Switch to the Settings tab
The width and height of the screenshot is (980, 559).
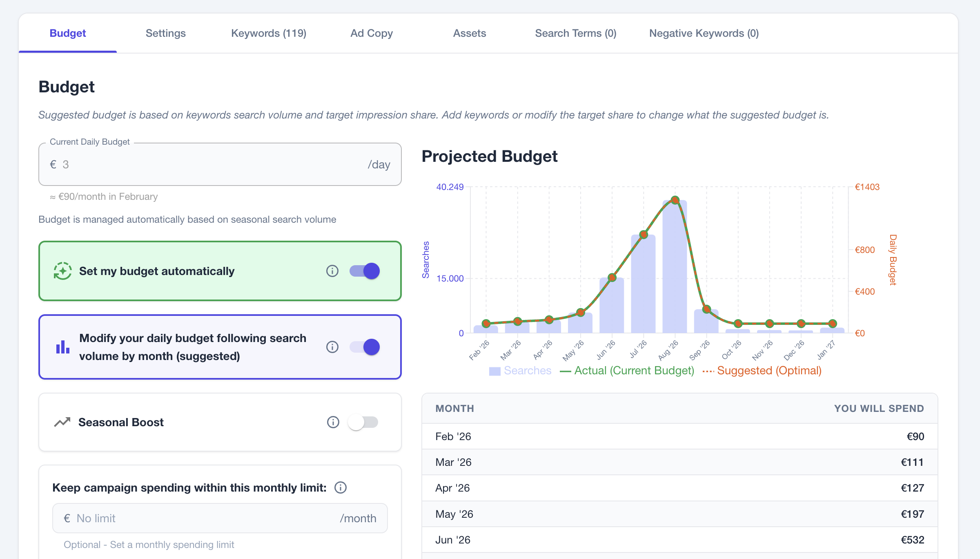pyautogui.click(x=166, y=33)
